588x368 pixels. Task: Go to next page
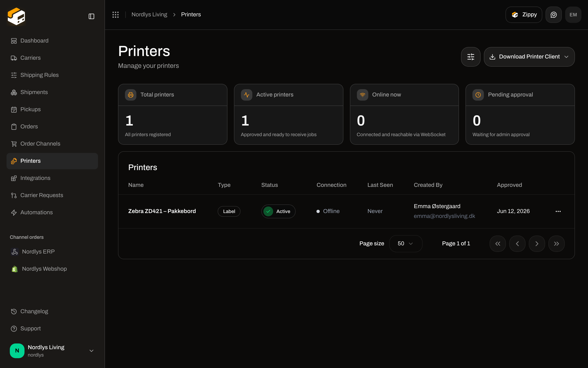coord(537,244)
